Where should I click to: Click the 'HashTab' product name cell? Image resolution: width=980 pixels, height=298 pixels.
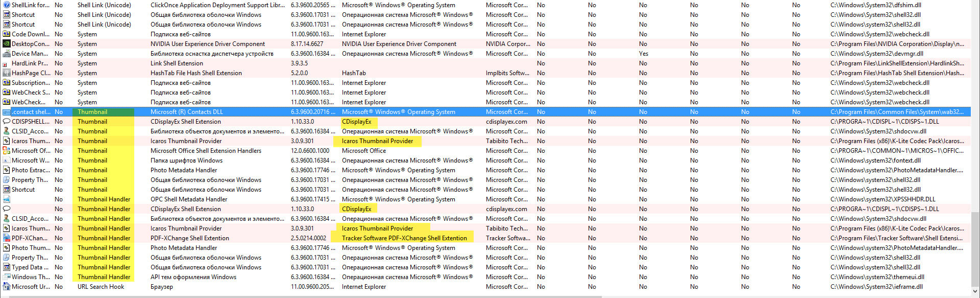[354, 73]
